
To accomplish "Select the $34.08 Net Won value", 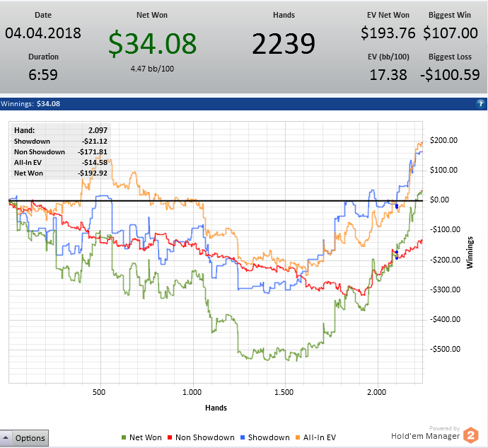I will (x=153, y=43).
